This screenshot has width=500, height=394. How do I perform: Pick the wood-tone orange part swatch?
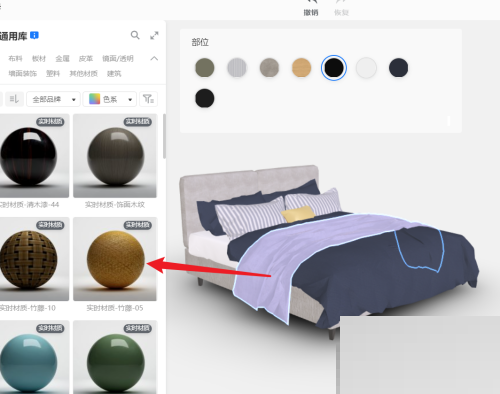tap(301, 68)
